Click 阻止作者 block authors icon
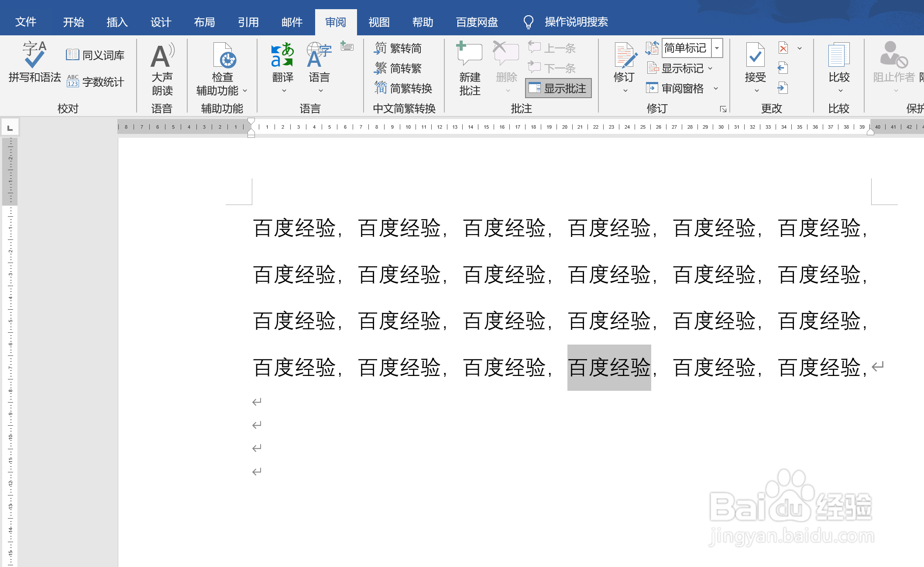Image resolution: width=924 pixels, height=567 pixels. pos(893,55)
